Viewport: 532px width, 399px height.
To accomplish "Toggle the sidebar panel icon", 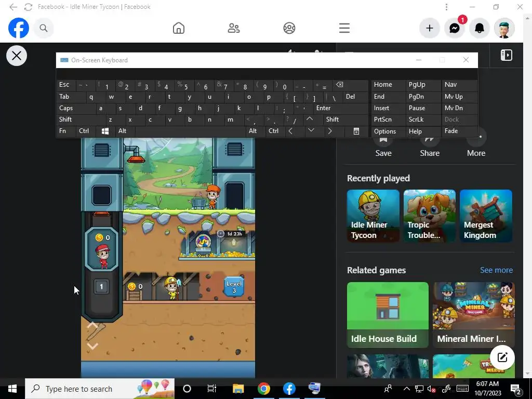I will [506, 55].
